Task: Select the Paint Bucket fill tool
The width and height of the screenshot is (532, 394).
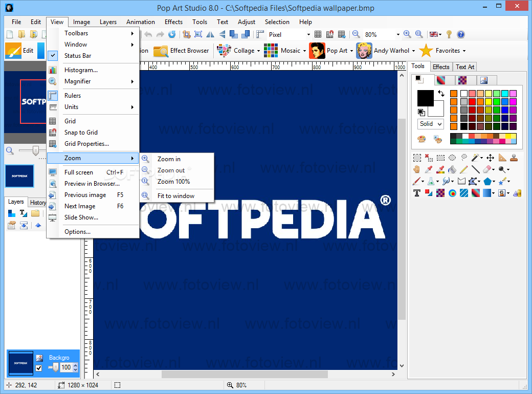Action: pyautogui.click(x=452, y=169)
